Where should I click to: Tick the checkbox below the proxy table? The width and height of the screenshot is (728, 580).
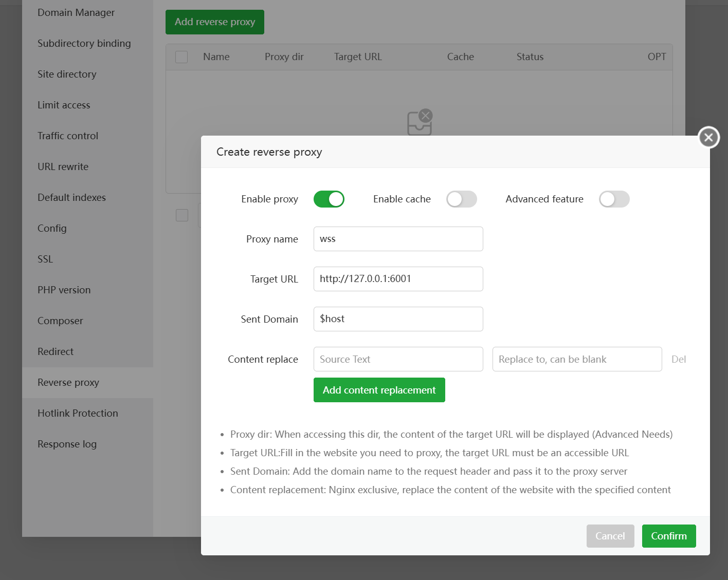coord(182,215)
